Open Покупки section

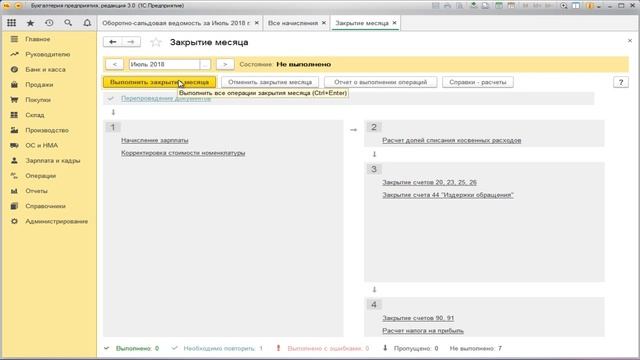pyautogui.click(x=38, y=100)
